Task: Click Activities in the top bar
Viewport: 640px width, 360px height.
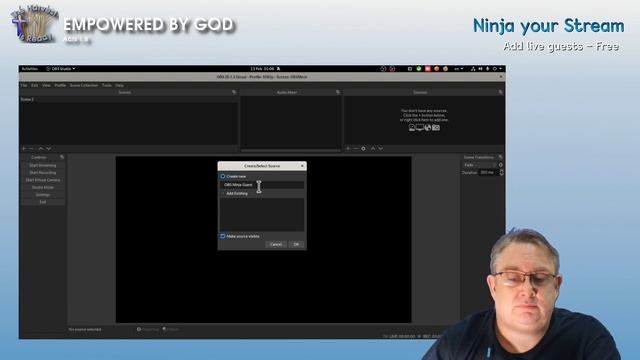Action: click(x=29, y=69)
